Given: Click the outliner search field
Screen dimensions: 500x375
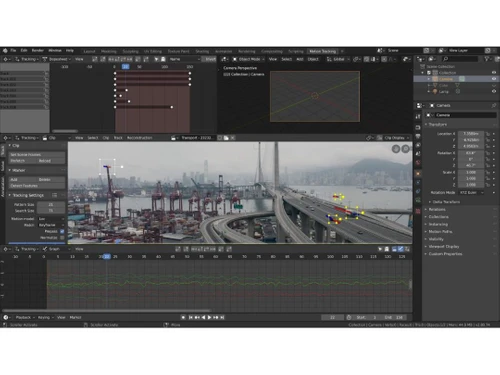Looking at the screenshot, I should click(460, 59).
